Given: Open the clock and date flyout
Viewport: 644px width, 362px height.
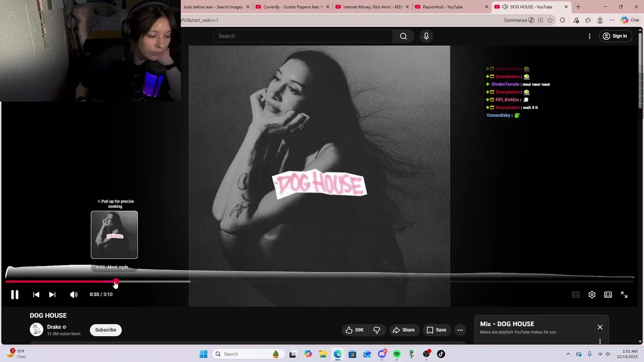Looking at the screenshot, I should coord(630,354).
